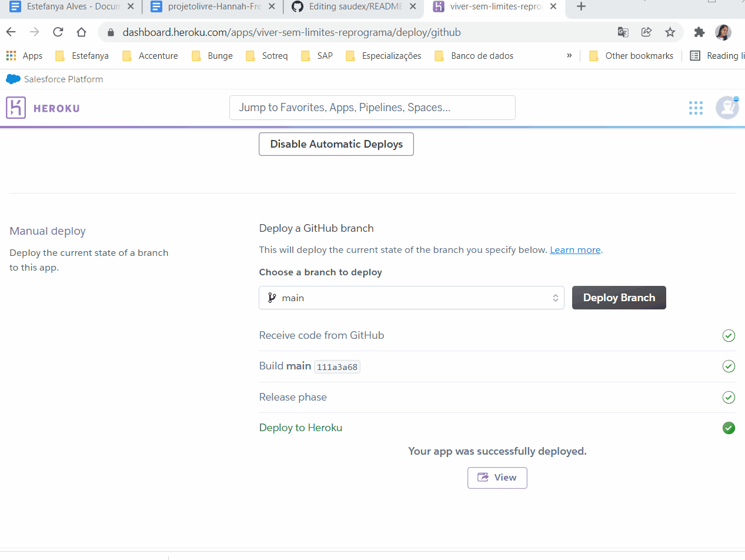This screenshot has width=745, height=560.
Task: Click the Heroku logo
Action: coord(43,108)
